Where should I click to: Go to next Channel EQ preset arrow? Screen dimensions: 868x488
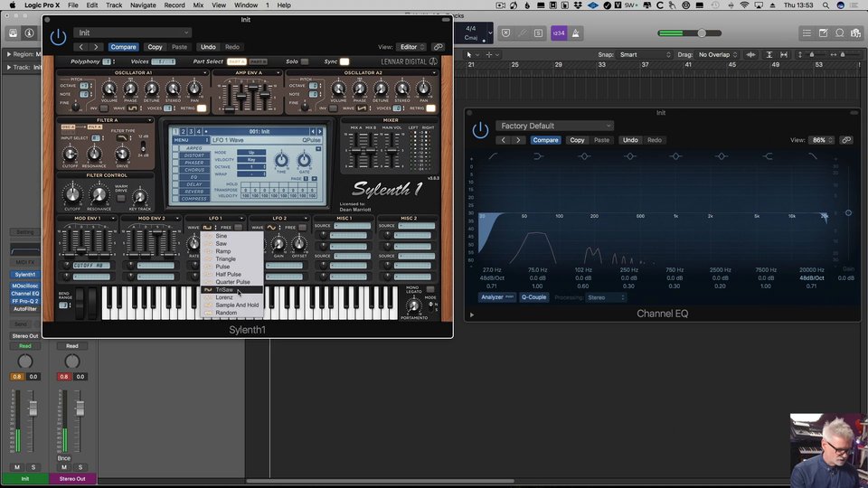click(518, 140)
